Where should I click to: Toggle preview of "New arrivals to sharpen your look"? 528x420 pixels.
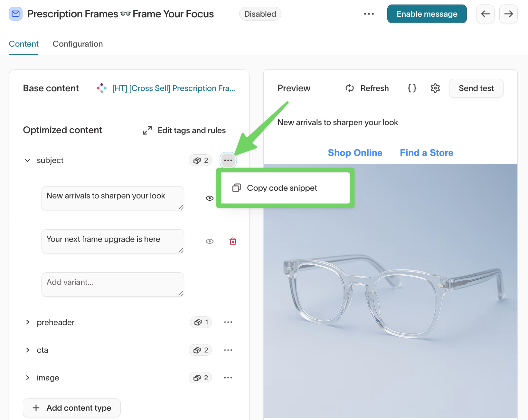pos(209,198)
